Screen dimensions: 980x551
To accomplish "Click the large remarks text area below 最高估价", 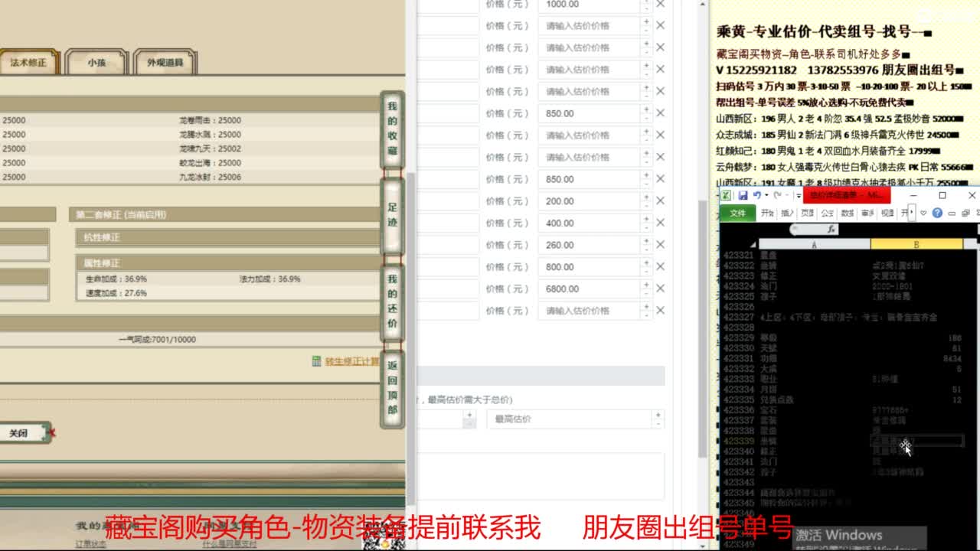I will (540, 476).
